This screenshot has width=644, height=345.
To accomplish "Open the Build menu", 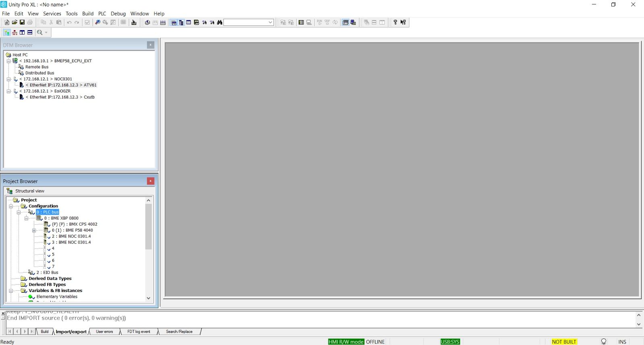I will (x=88, y=14).
